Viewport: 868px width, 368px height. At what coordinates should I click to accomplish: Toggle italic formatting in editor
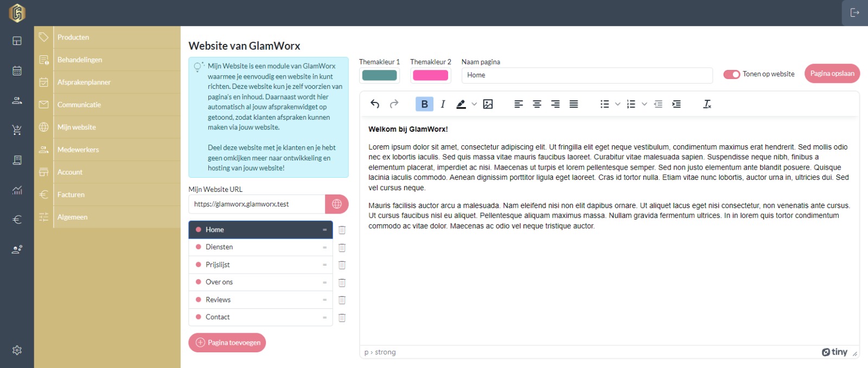[x=443, y=104]
